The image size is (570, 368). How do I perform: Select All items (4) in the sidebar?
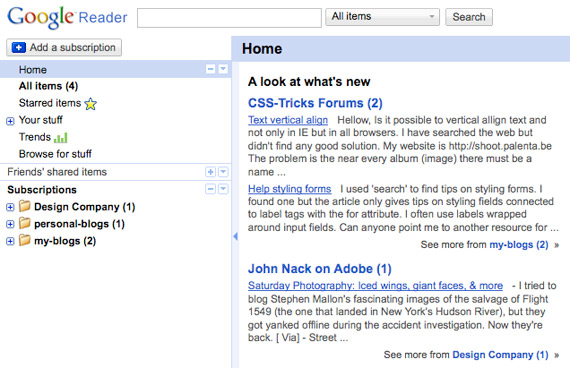[48, 86]
